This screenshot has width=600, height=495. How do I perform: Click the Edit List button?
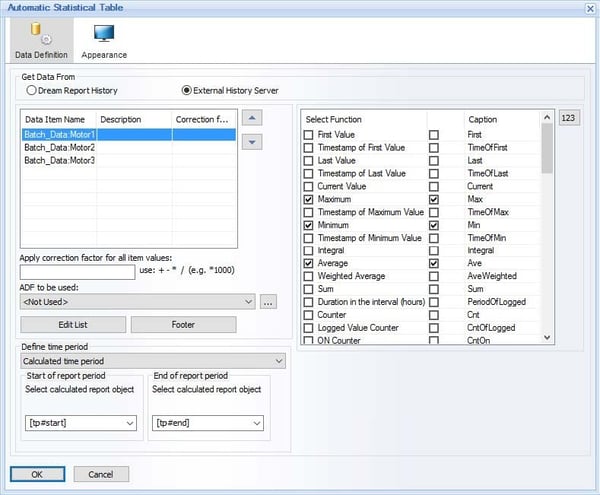tap(73, 324)
